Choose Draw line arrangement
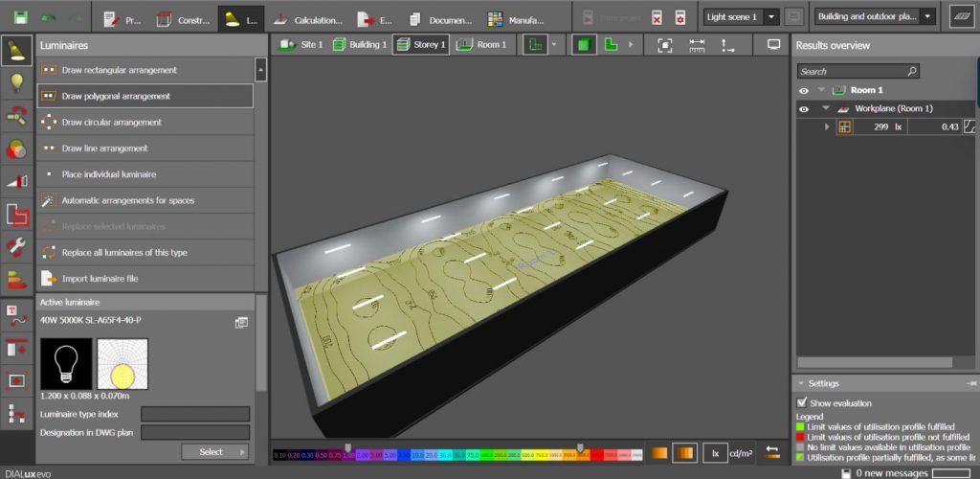This screenshot has height=479, width=980. click(x=145, y=148)
